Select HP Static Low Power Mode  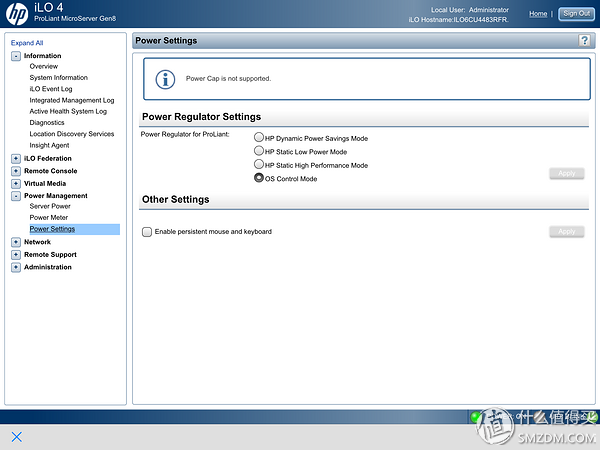(x=259, y=150)
